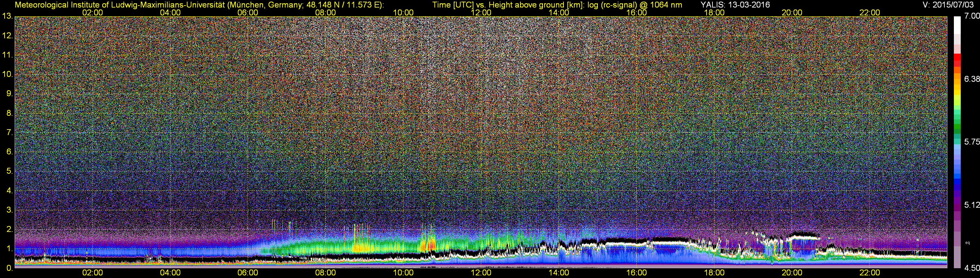Click the bottom axis 16:00 time label
Viewport: 980px width, 278px height.
tap(636, 273)
